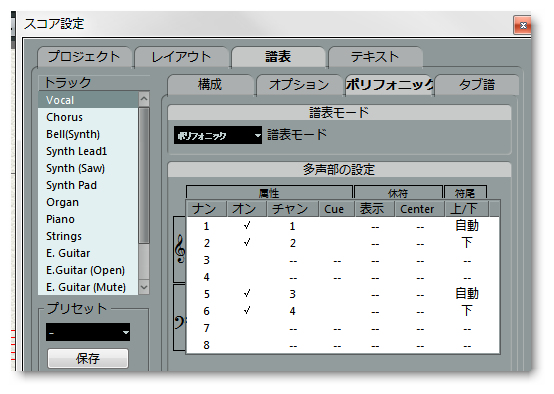554x394 pixels.
Task: Select the 譜表 tab
Action: (278, 57)
